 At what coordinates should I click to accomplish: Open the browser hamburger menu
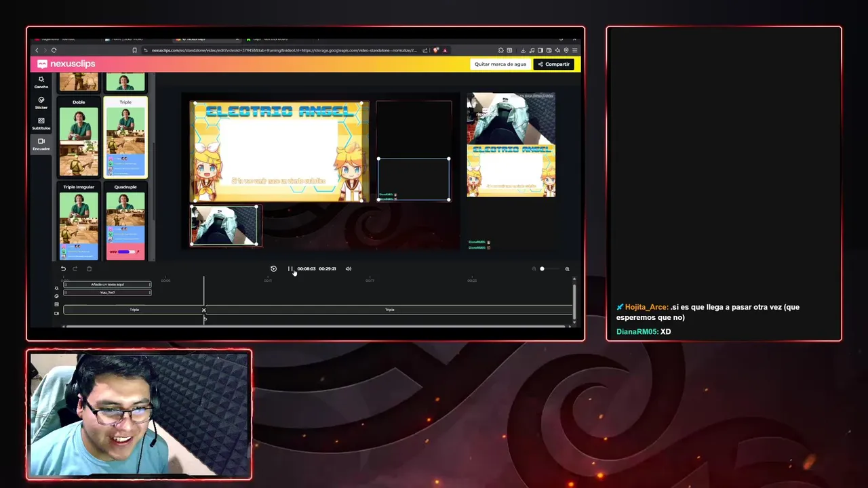(x=575, y=50)
